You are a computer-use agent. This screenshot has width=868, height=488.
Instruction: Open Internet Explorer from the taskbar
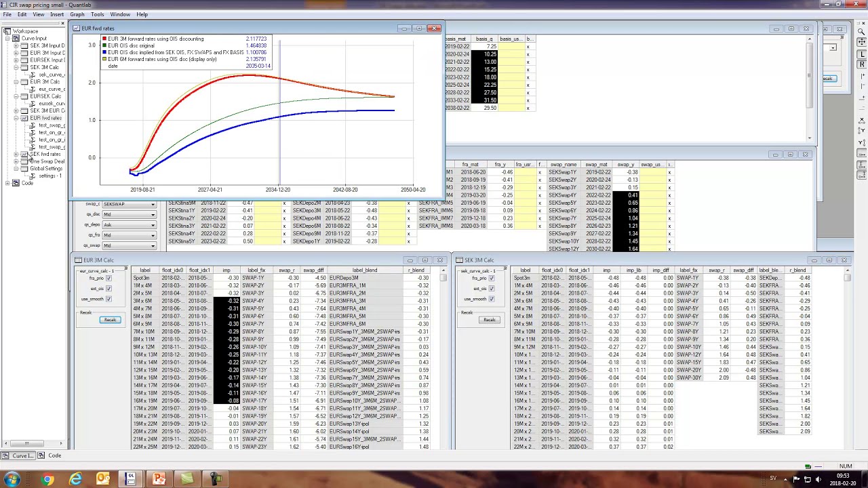click(75, 479)
